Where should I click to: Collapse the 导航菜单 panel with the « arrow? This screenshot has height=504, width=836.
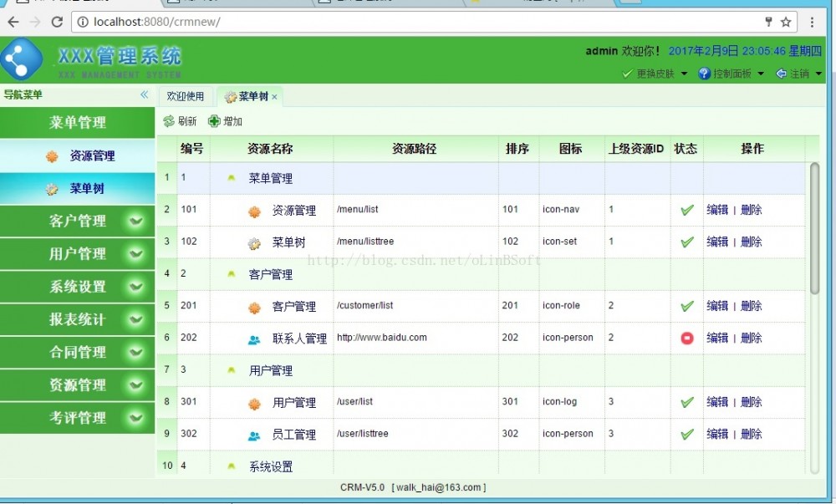144,94
